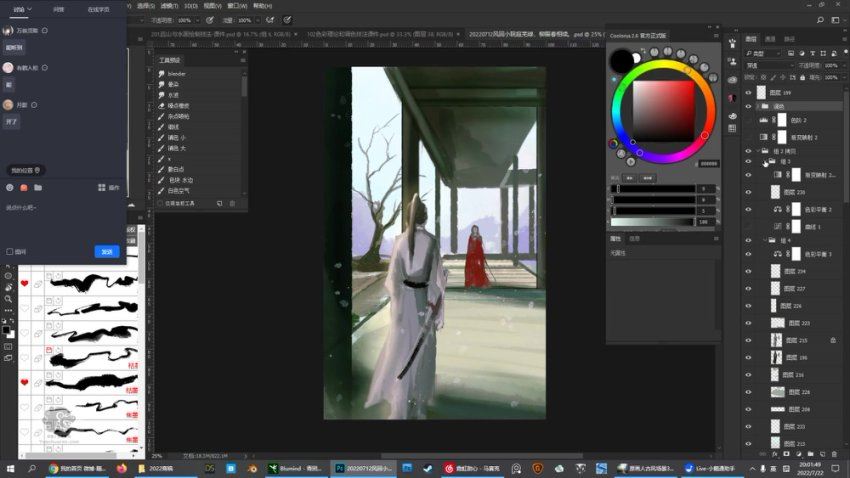Click the first slider in Coolorus panel
Screen dimensions: 850x478
click(x=653, y=189)
